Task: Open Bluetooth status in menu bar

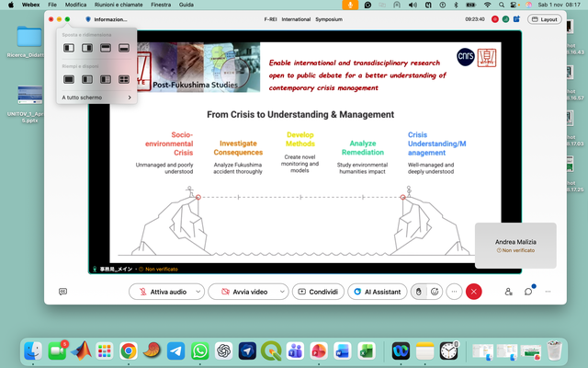Action: [457, 5]
